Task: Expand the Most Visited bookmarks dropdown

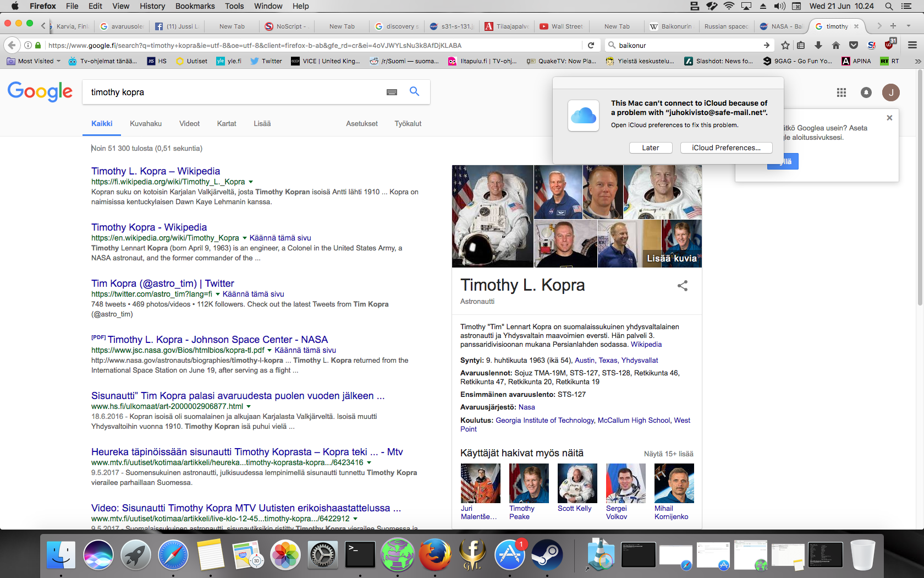Action: click(58, 61)
